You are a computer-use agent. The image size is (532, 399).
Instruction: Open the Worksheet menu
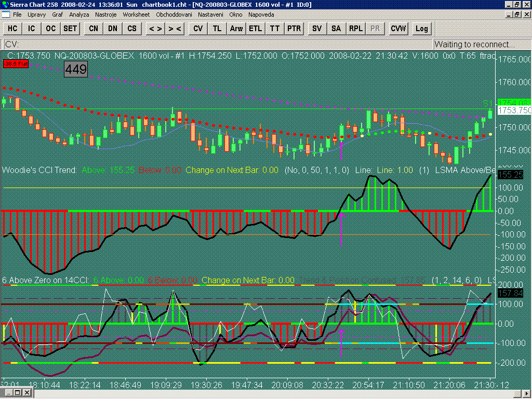pyautogui.click(x=136, y=15)
